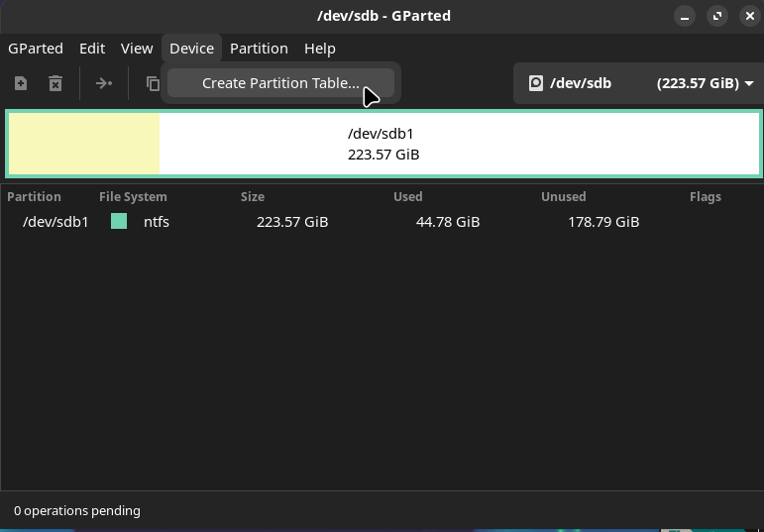Close the Device menu
The image size is (764, 532).
(x=191, y=49)
